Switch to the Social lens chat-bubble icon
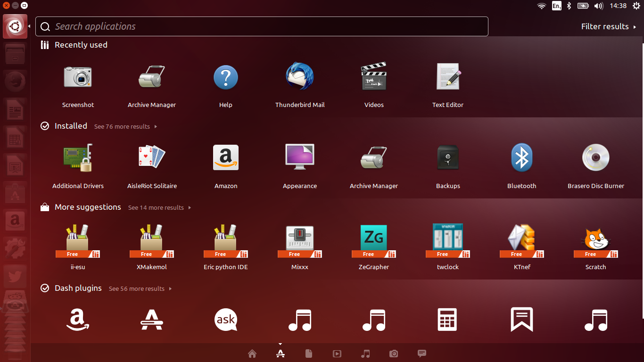Image resolution: width=644 pixels, height=362 pixels. click(x=422, y=354)
